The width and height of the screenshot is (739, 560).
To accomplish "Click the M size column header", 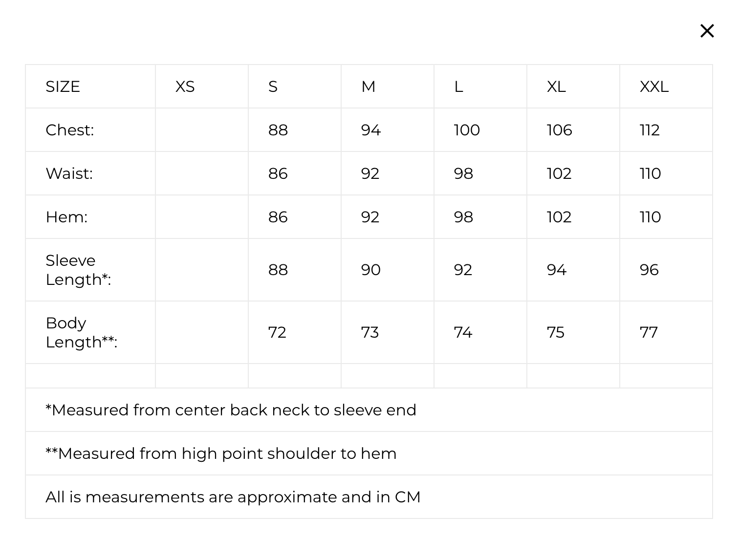I will (x=369, y=86).
